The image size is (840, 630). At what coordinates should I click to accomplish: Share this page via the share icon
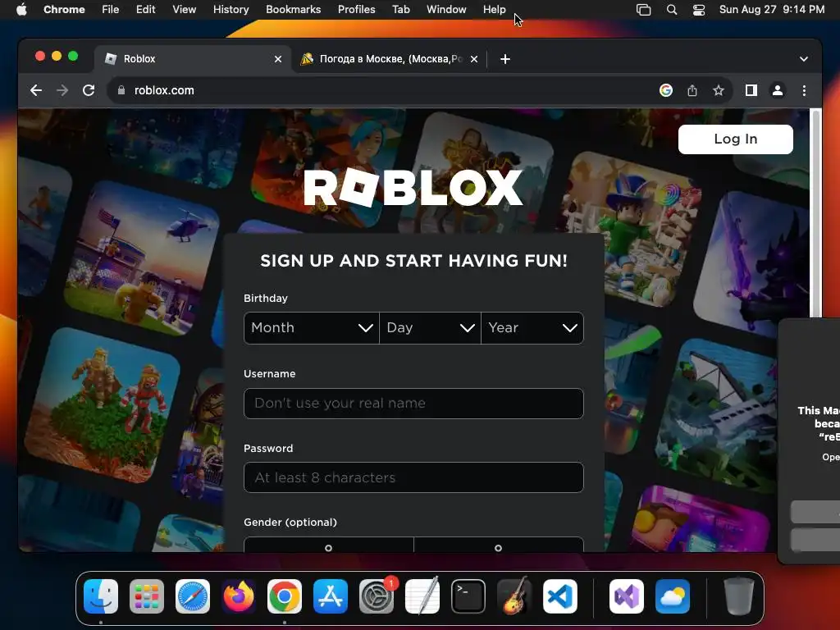[x=692, y=90]
